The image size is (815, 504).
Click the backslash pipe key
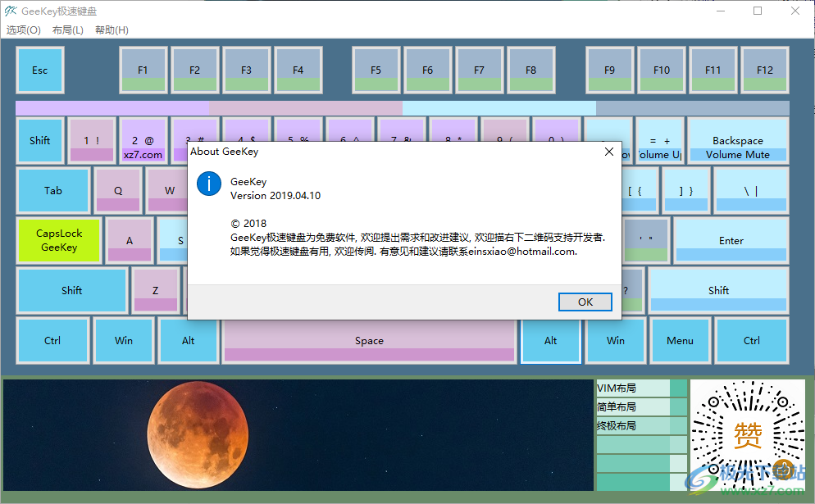(751, 191)
